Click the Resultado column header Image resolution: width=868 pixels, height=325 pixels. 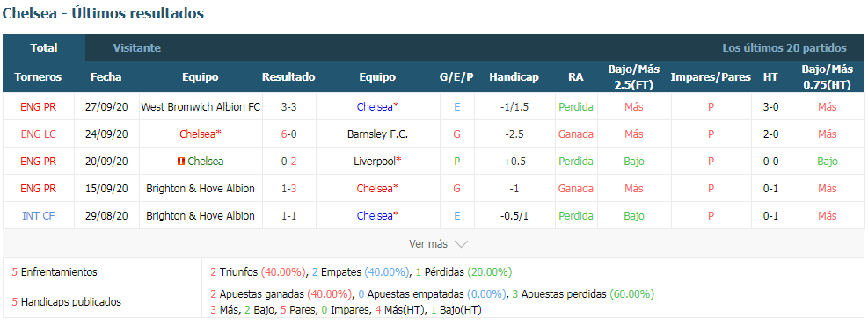pyautogui.click(x=288, y=77)
